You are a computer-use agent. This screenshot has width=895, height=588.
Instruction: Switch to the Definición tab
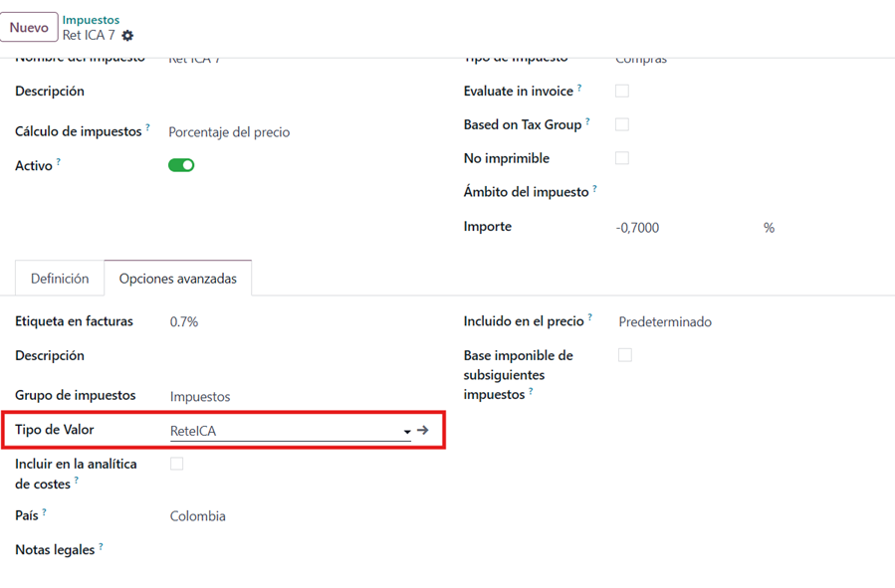60,279
